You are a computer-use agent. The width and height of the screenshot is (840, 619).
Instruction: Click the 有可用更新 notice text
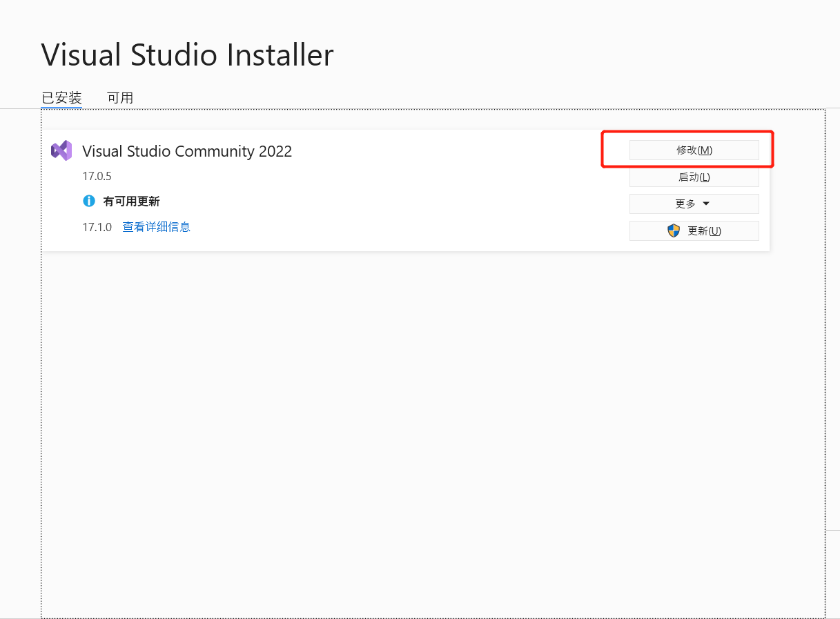tap(131, 202)
